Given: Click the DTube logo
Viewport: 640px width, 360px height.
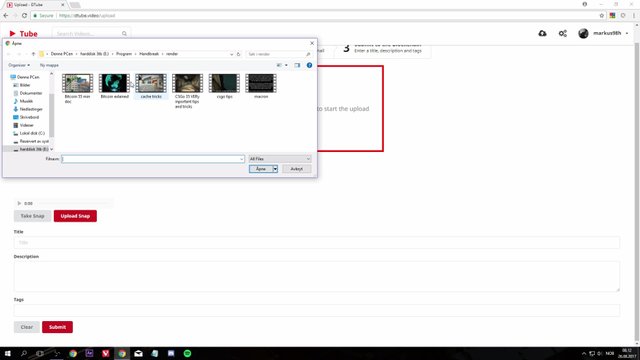Looking at the screenshot, I should 23,33.
